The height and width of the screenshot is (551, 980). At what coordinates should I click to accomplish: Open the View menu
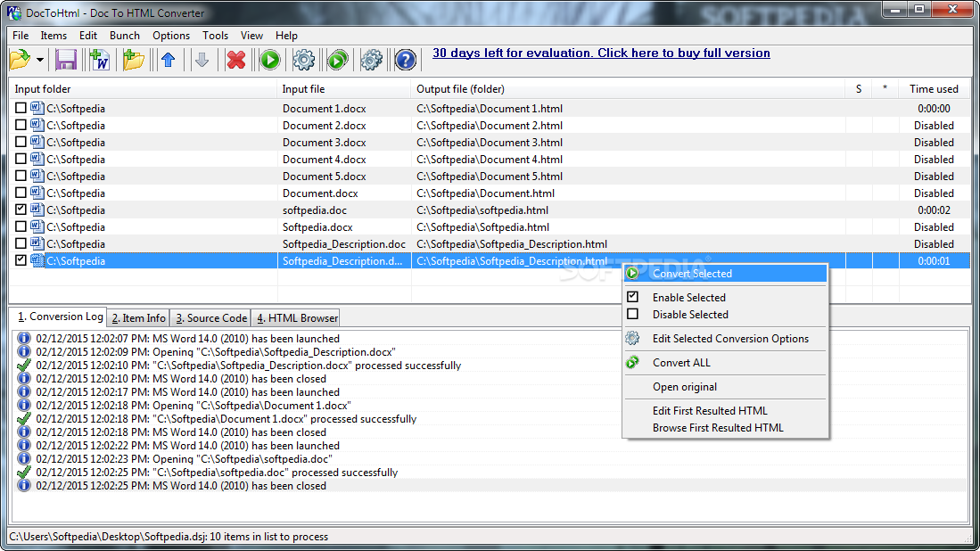point(251,36)
